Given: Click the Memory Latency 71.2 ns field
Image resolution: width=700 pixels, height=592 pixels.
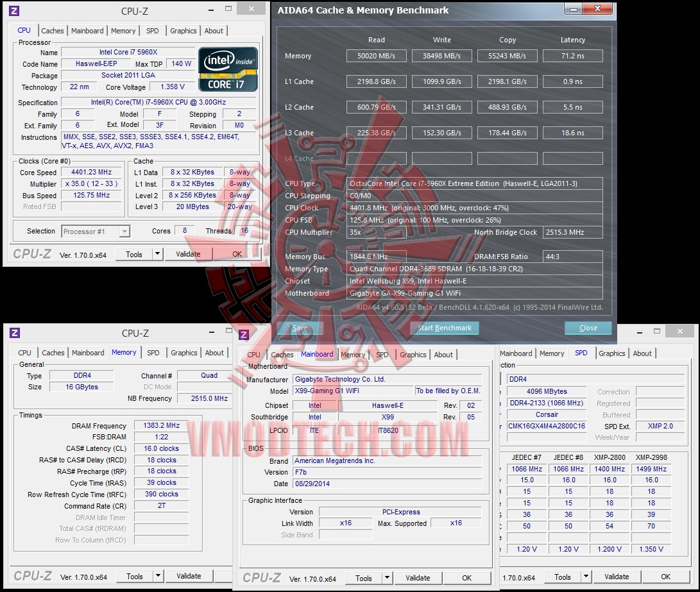Looking at the screenshot, I should coord(573,56).
